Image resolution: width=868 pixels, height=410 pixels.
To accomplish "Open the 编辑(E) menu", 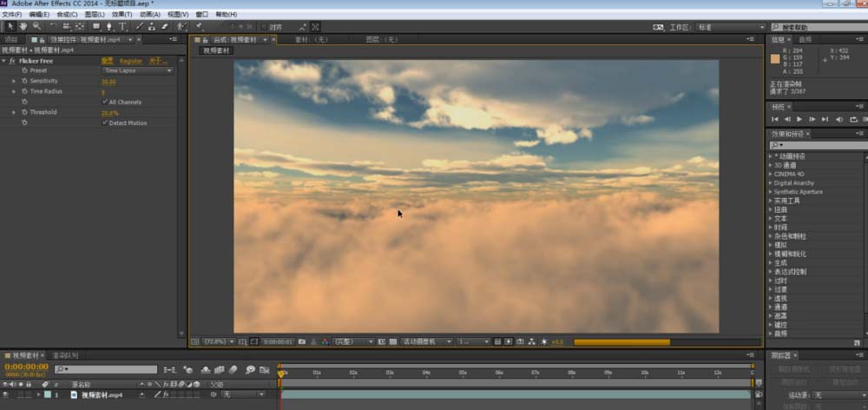I will 39,15.
